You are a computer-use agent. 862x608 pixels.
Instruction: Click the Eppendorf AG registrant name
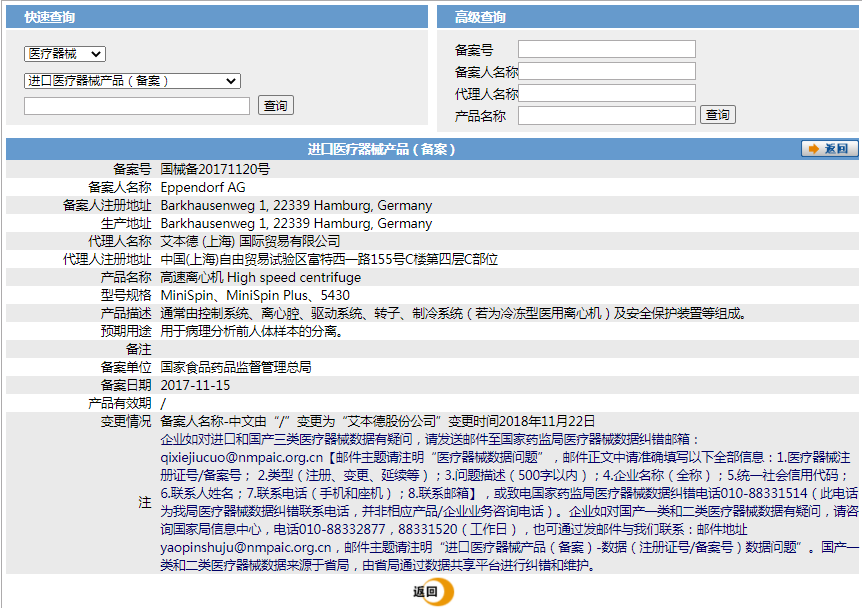(x=203, y=187)
